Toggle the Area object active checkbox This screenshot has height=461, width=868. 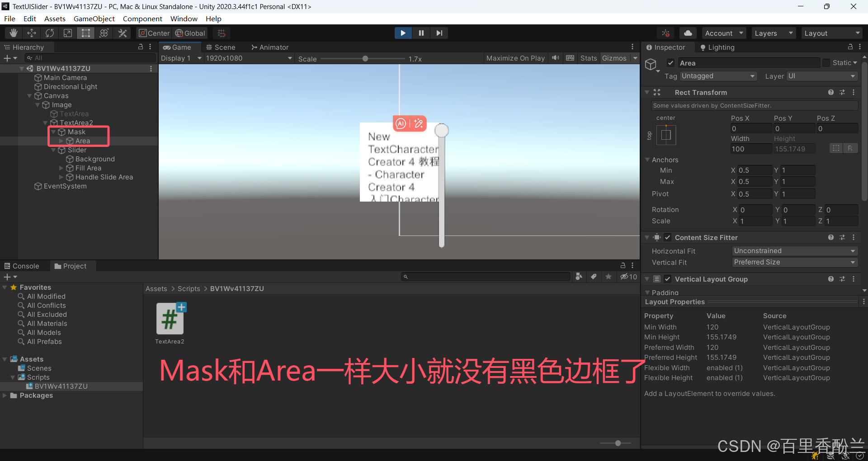pos(671,63)
